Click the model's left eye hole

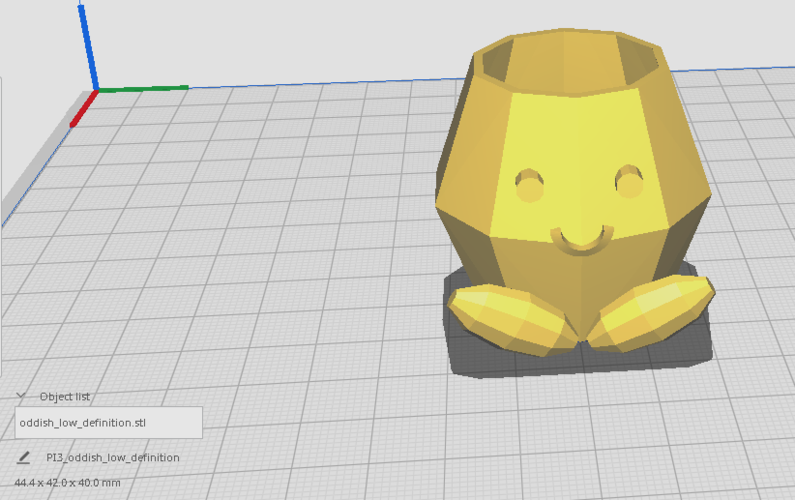point(529,185)
